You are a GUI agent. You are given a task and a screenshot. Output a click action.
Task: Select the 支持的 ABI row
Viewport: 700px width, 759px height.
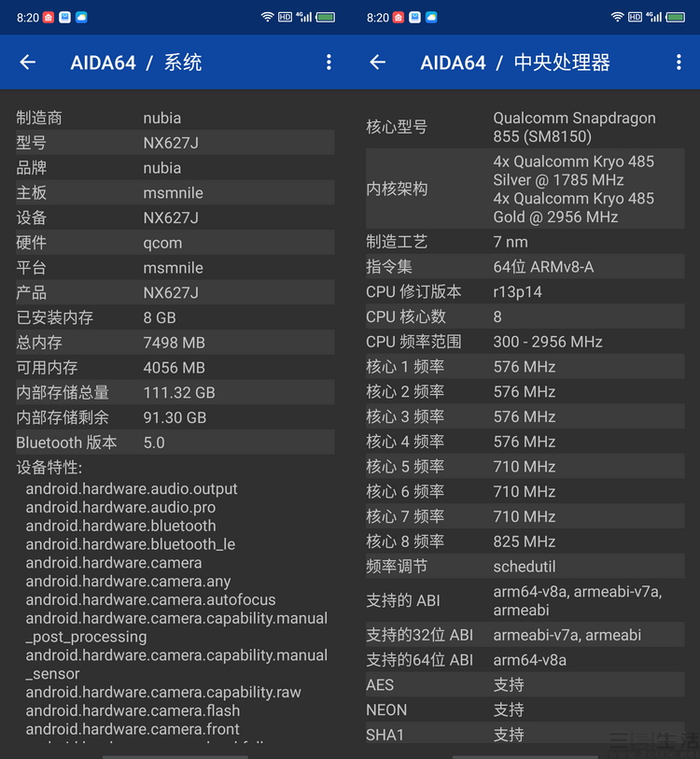tap(525, 600)
